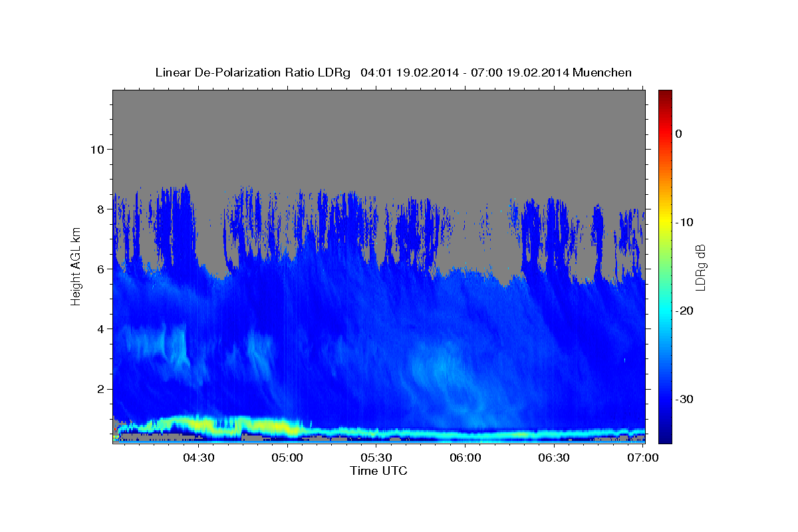Image resolution: width=798 pixels, height=532 pixels.
Task: Select the 'Muenchen' location text in title
Action: coord(602,72)
